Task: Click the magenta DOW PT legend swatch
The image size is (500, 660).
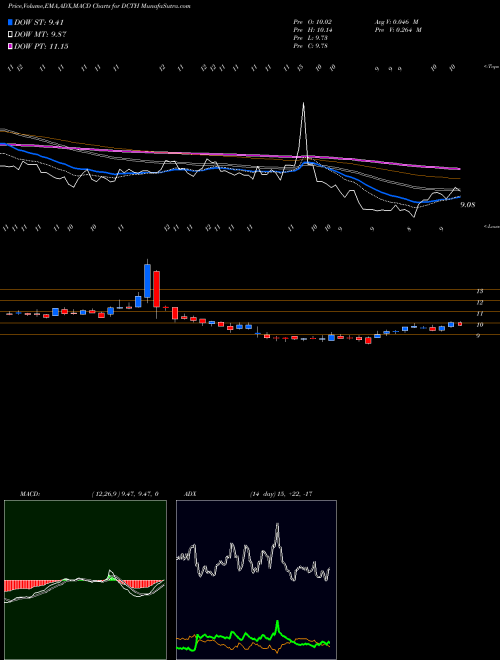Action: 11,46
